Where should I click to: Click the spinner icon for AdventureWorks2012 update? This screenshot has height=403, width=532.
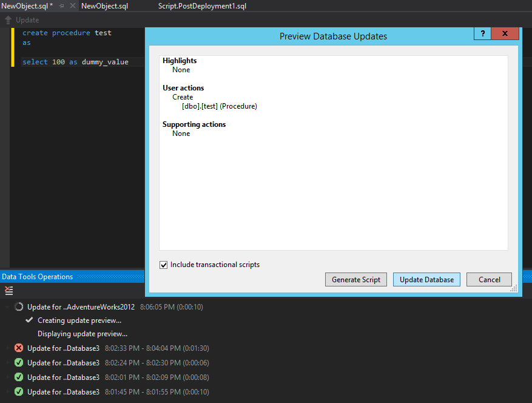(x=19, y=307)
